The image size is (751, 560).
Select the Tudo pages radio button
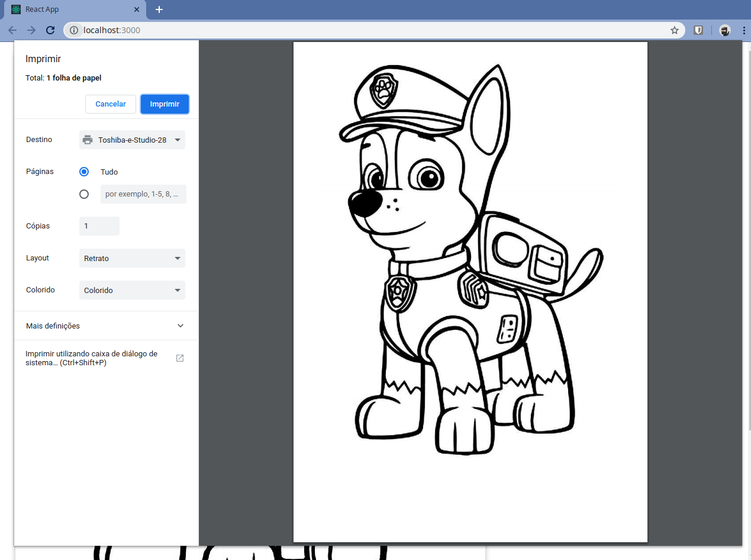click(x=84, y=172)
